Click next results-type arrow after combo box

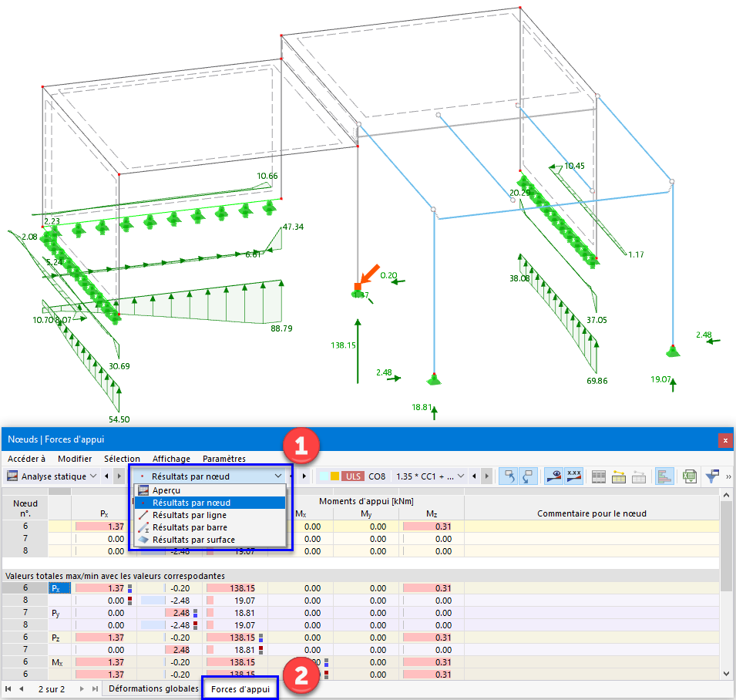tap(304, 476)
